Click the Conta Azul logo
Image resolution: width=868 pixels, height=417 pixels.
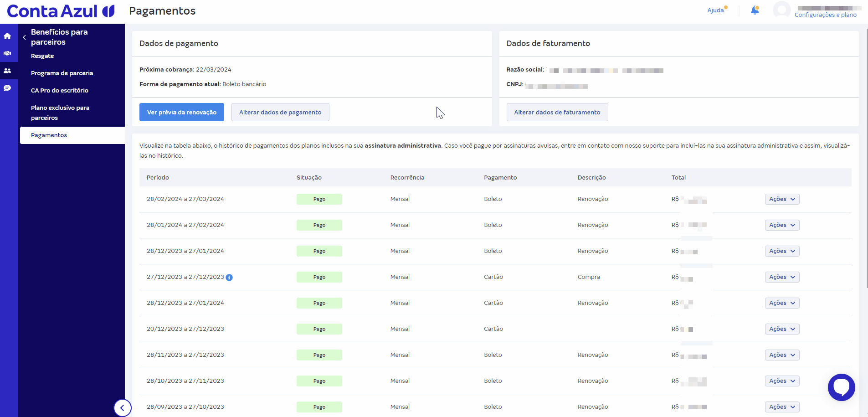[x=61, y=11]
